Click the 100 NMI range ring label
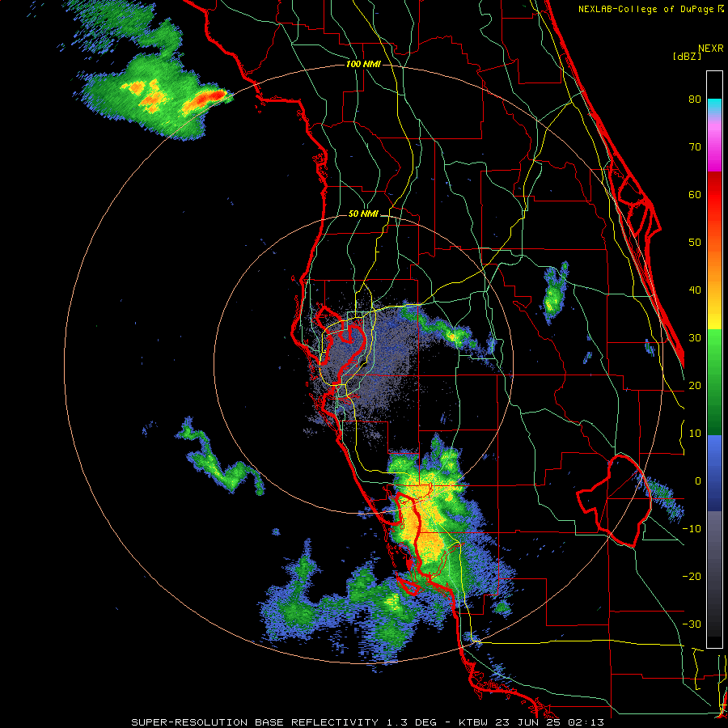This screenshot has height=728, width=728. (363, 64)
